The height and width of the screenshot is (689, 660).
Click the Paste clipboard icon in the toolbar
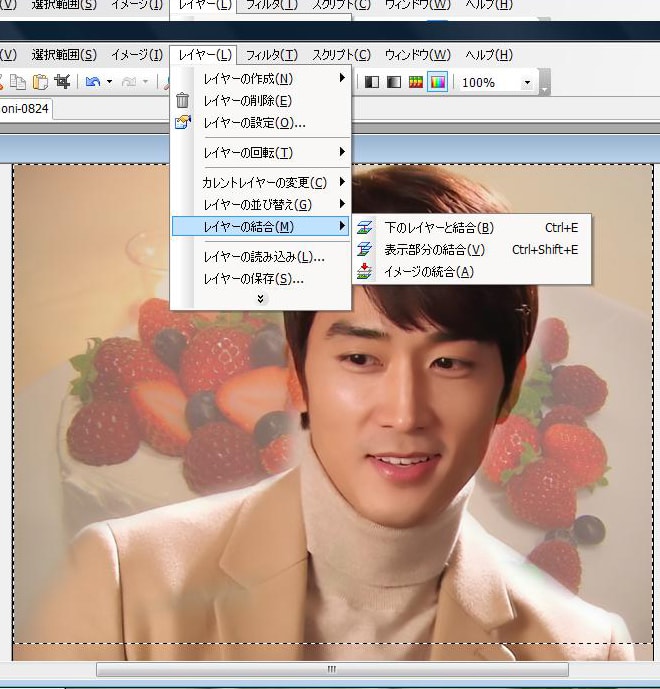point(41,82)
